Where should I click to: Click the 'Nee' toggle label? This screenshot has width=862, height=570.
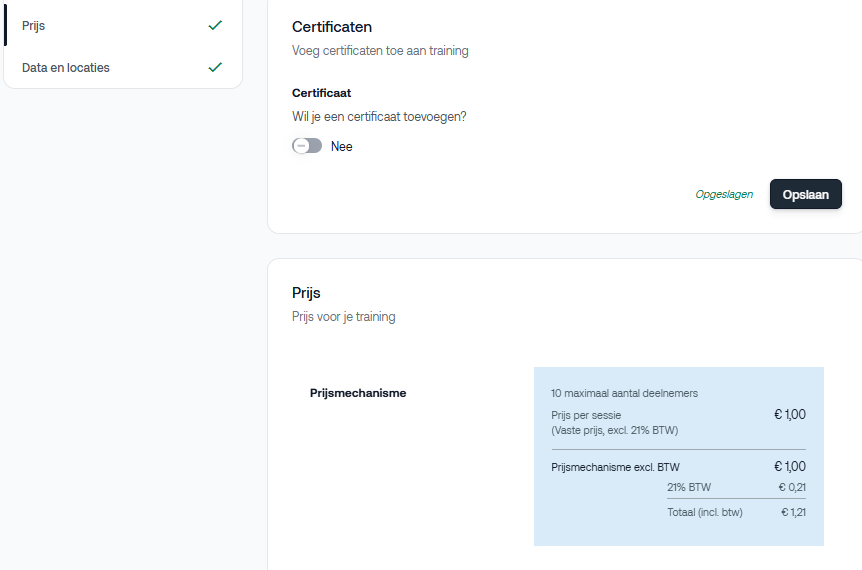click(342, 147)
